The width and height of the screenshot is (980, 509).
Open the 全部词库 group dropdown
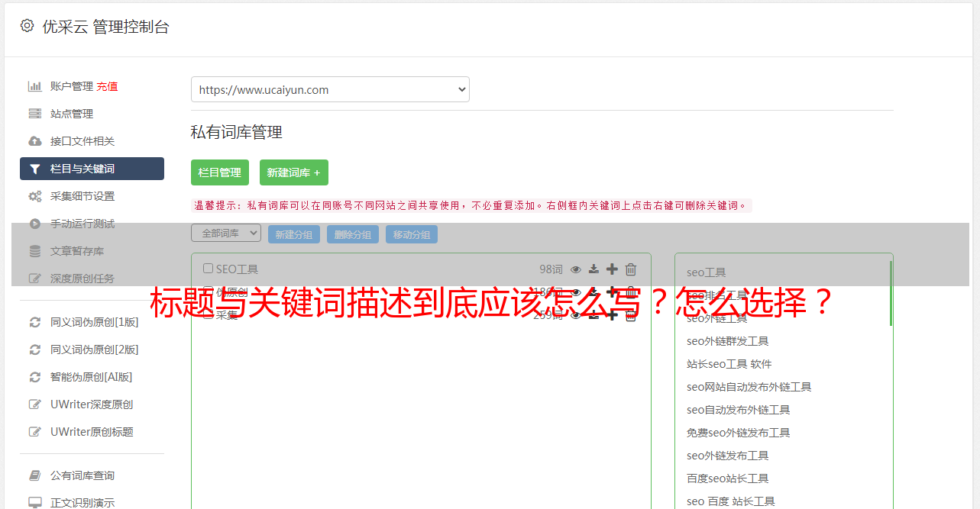pyautogui.click(x=226, y=234)
